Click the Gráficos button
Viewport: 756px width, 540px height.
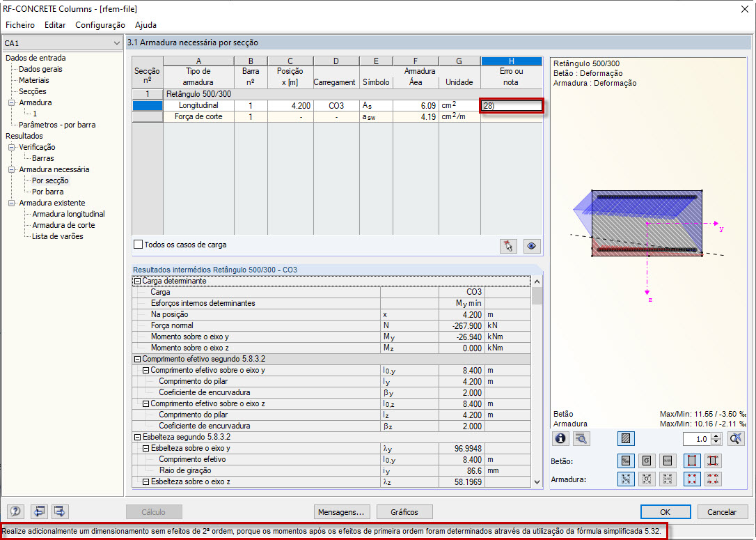[x=404, y=512]
